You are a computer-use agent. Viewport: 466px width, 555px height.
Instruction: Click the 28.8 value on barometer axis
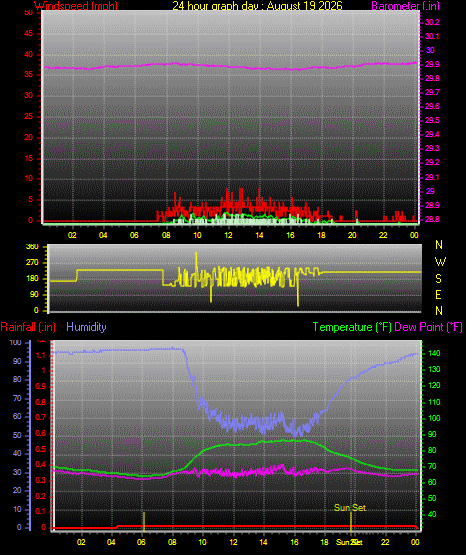[x=432, y=219]
